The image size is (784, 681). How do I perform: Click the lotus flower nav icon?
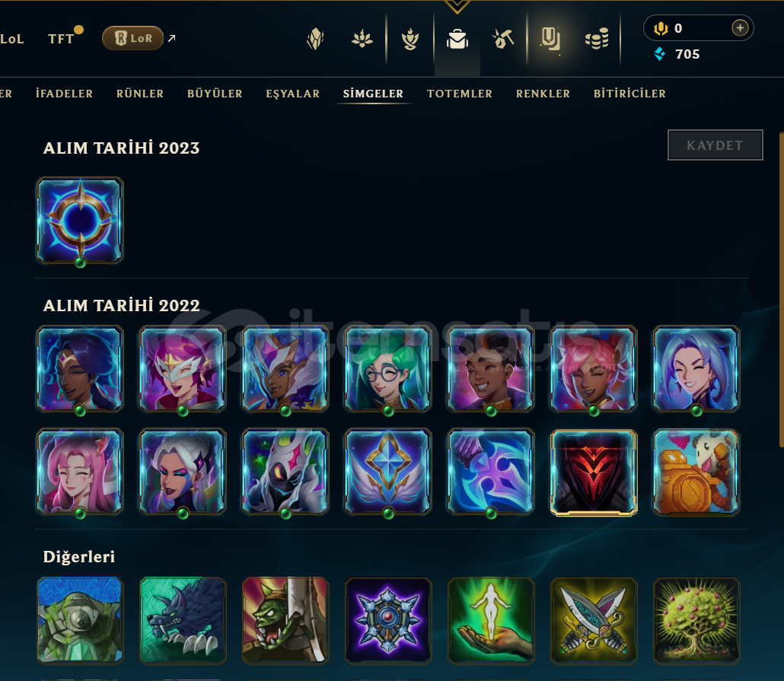click(x=362, y=39)
